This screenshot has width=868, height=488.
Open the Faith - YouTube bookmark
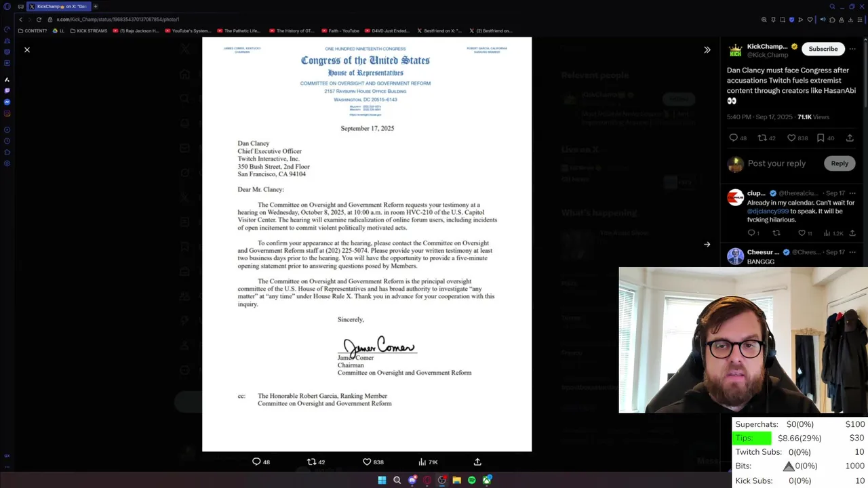[x=340, y=30]
